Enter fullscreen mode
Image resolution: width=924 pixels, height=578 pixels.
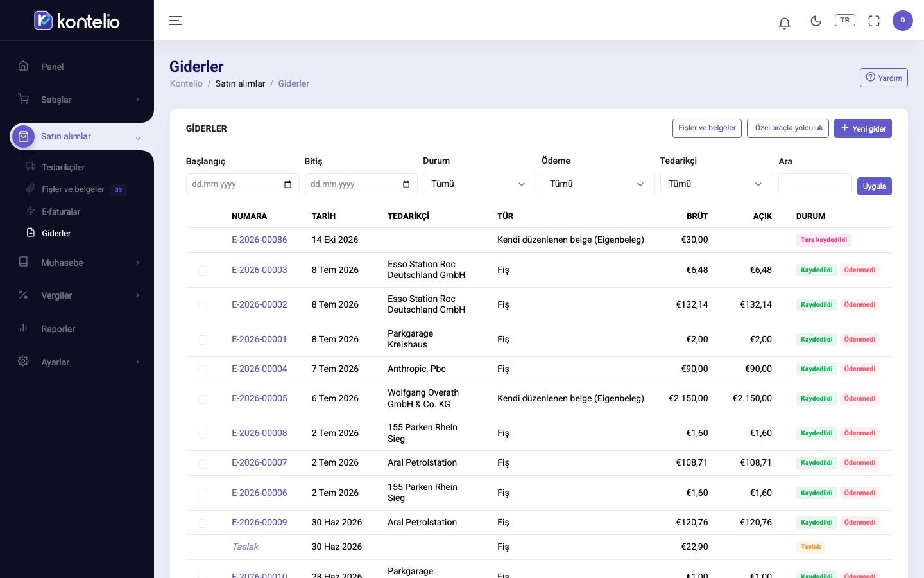874,21
